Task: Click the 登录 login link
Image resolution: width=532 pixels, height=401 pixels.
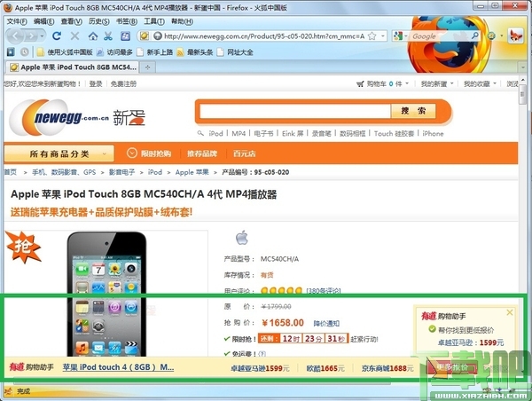Action: coord(96,83)
